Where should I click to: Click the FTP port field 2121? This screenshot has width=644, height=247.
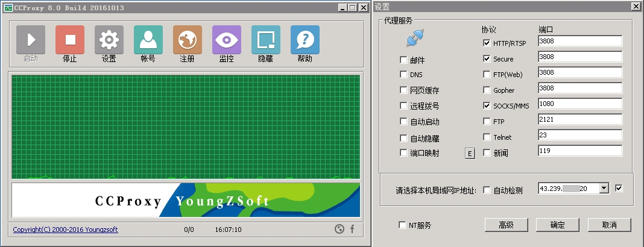(x=580, y=119)
